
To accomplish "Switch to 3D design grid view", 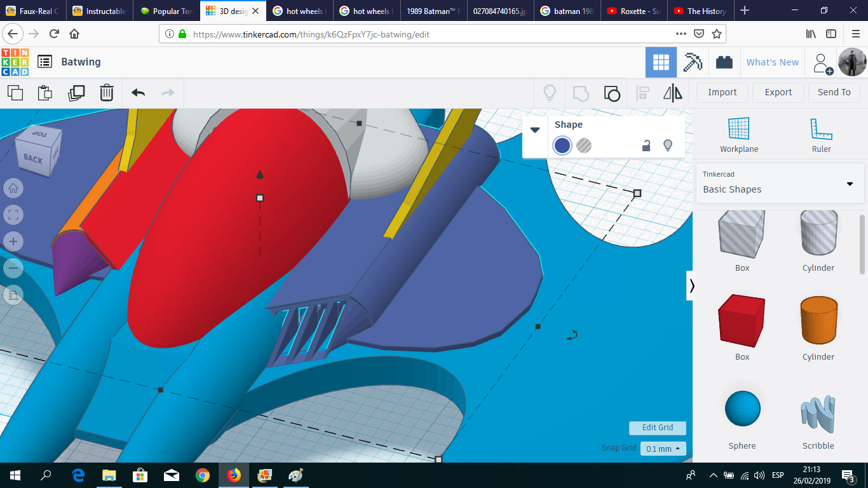I will point(661,62).
